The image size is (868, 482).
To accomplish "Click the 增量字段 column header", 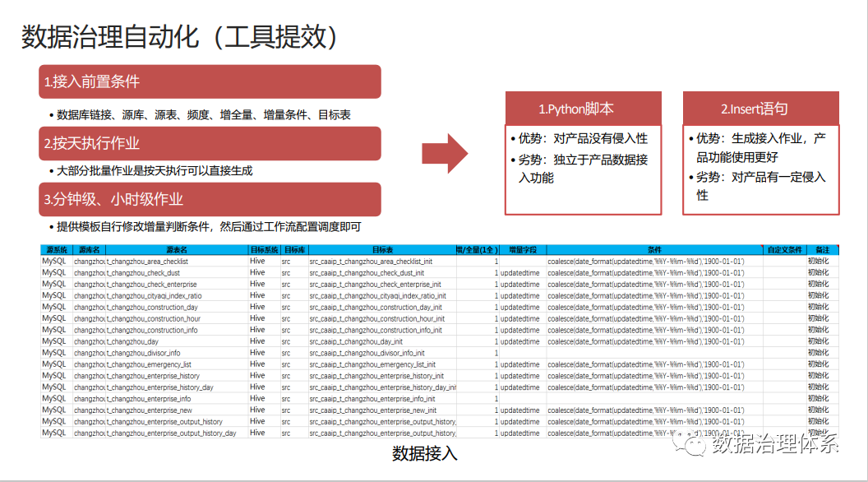I will [523, 250].
